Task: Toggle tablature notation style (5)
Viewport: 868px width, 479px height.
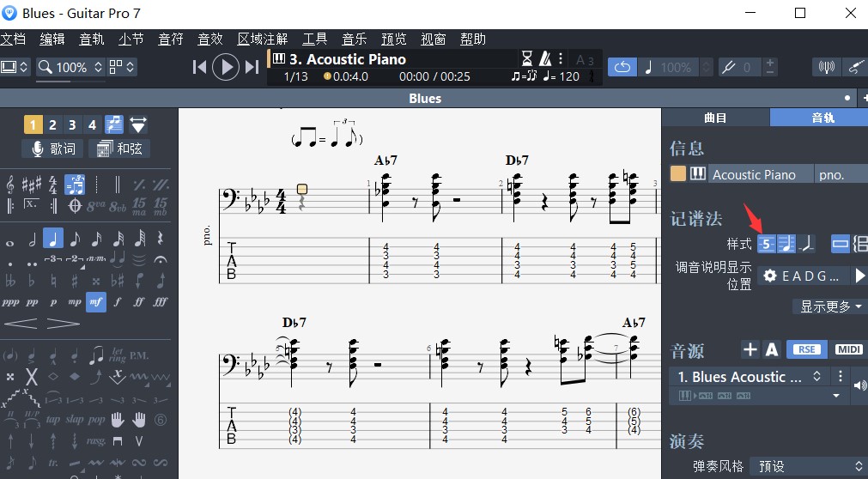Action: pos(767,244)
